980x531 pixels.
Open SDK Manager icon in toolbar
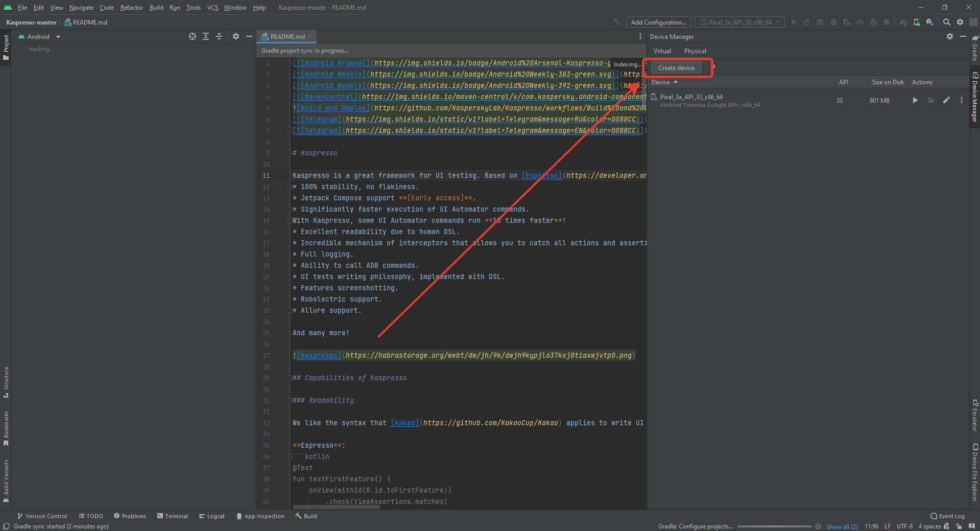click(930, 22)
